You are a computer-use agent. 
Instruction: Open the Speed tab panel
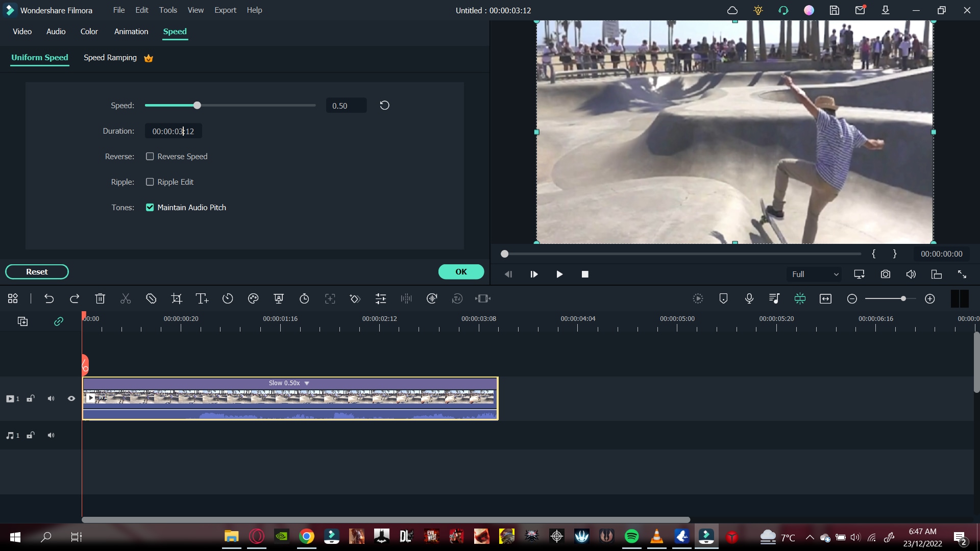click(175, 31)
